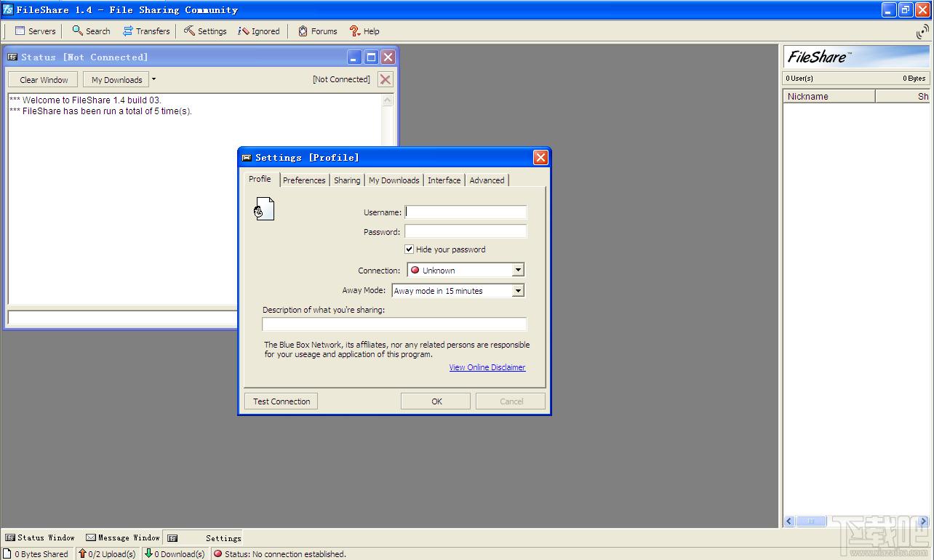934x560 pixels.
Task: Click the Test Connection button
Action: (282, 401)
